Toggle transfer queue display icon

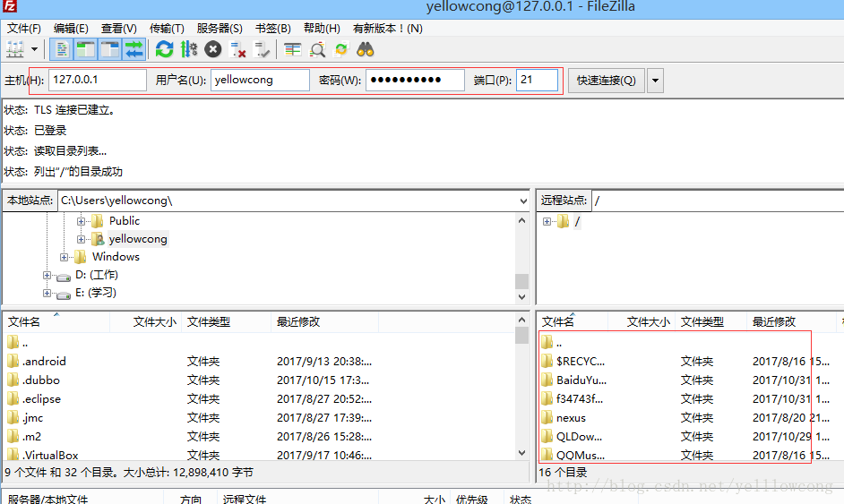133,49
